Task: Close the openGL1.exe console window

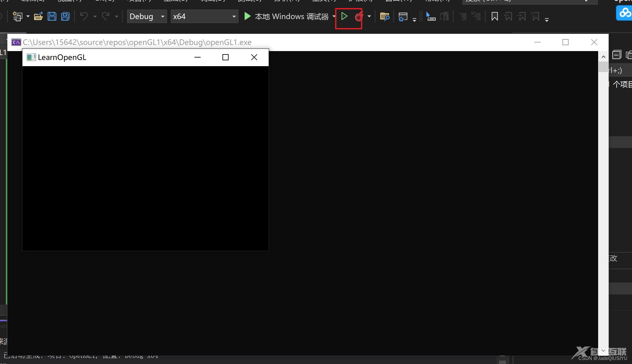Action: pos(594,42)
